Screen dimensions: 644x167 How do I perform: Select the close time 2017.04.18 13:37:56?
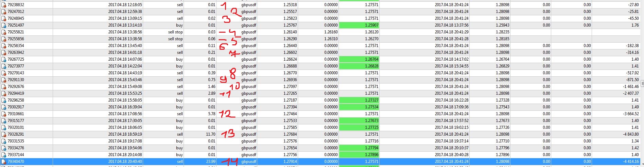coord(452,25)
